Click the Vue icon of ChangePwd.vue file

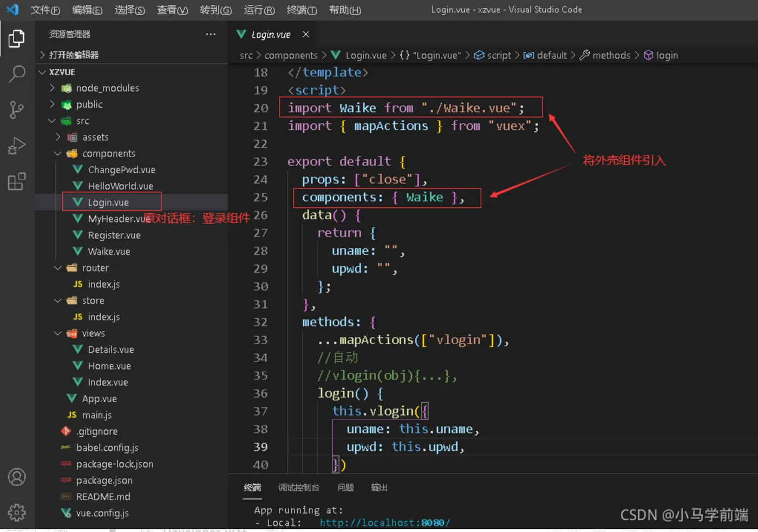78,169
